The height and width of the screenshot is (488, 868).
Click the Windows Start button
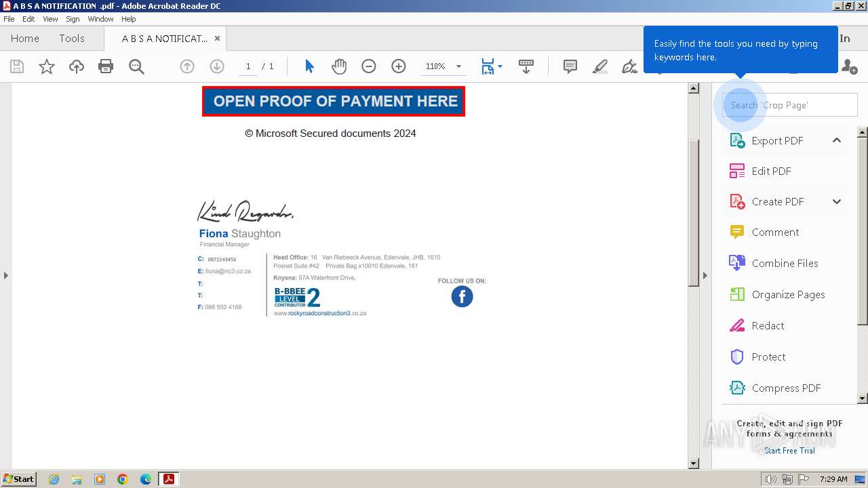pos(19,479)
